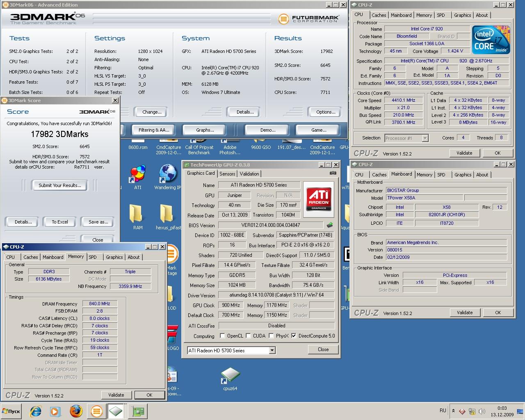This screenshot has height=420, width=525.
Task: Click Submit Your Results button
Action: 60,185
